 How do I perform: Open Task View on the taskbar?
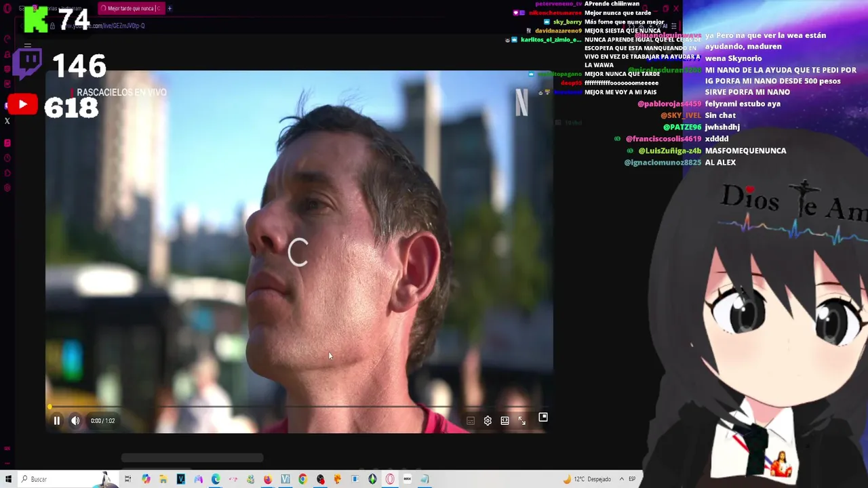[127, 479]
